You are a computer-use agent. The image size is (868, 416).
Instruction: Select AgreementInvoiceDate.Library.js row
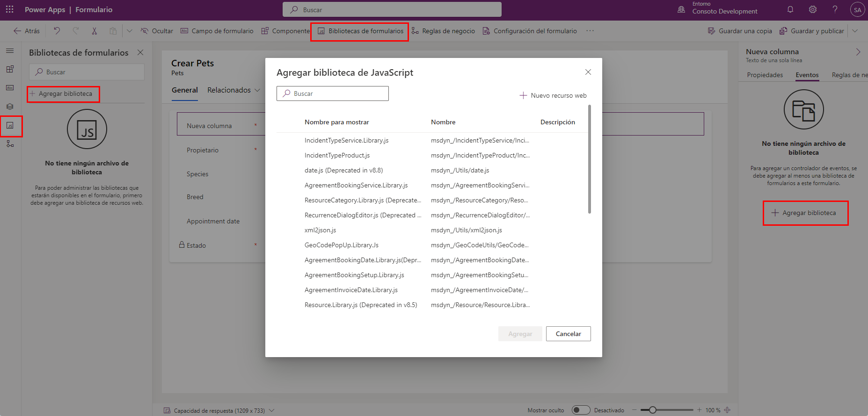coord(431,290)
